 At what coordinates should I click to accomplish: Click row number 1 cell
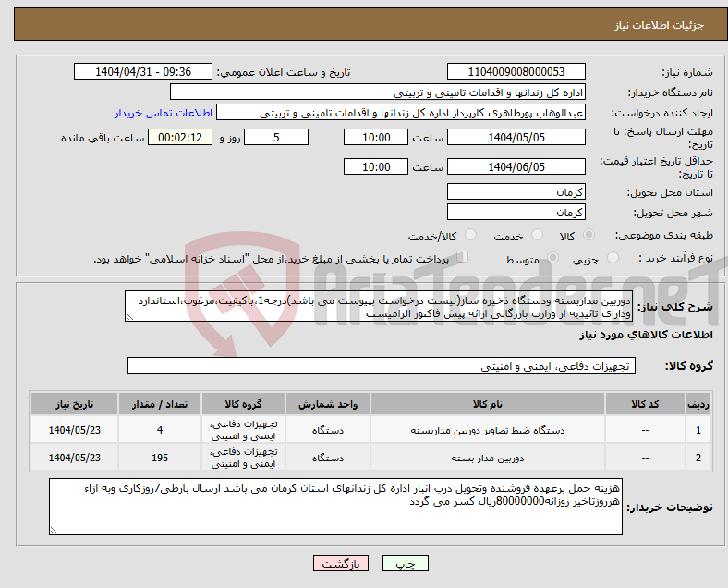[698, 430]
